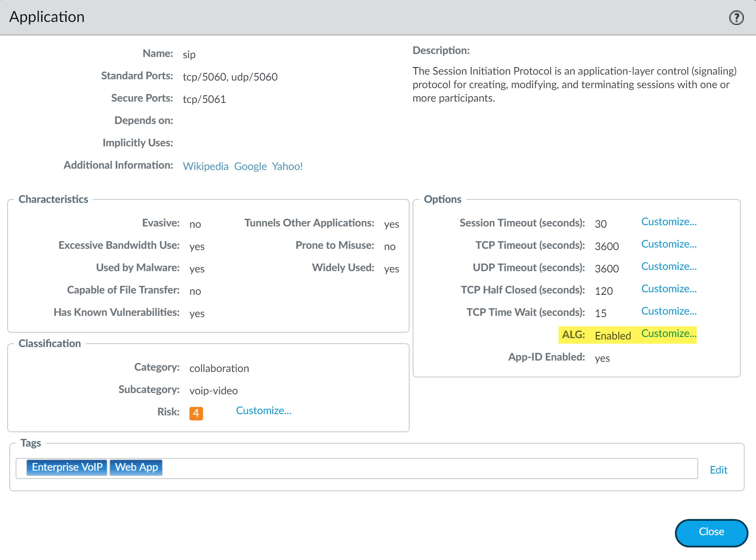Customize the UDP Timeout setting
The image size is (756, 560).
[x=668, y=267]
